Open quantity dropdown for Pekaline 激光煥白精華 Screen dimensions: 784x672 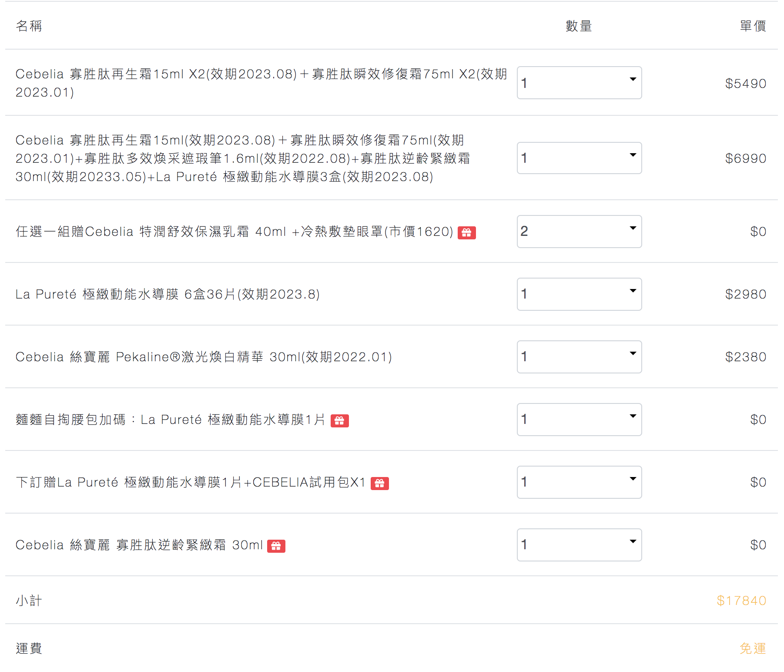579,357
